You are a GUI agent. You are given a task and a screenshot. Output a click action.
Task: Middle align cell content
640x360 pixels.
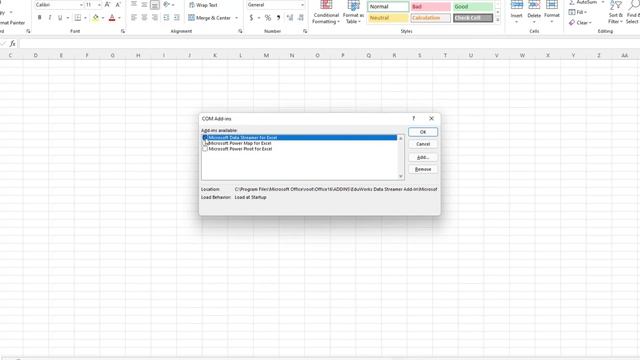coord(144,5)
